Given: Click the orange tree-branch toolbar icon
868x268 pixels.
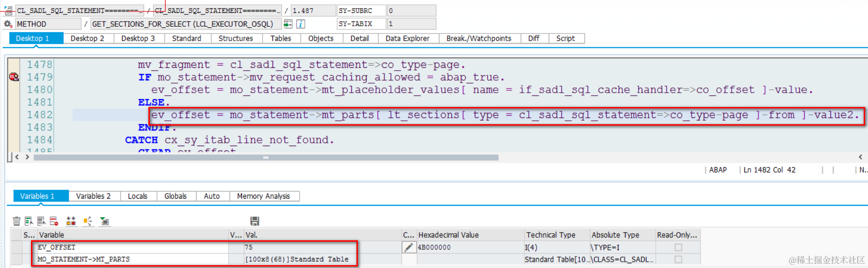Looking at the screenshot, I should [x=88, y=221].
